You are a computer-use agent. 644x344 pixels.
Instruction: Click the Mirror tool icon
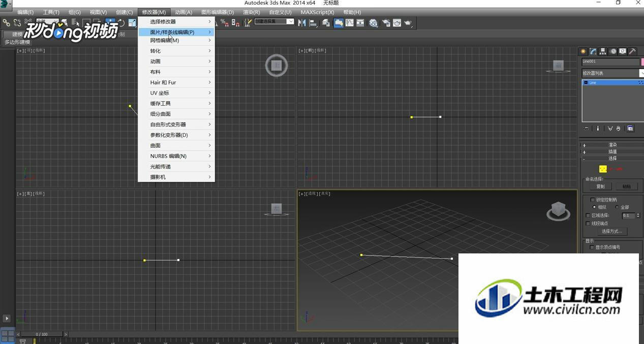302,22
